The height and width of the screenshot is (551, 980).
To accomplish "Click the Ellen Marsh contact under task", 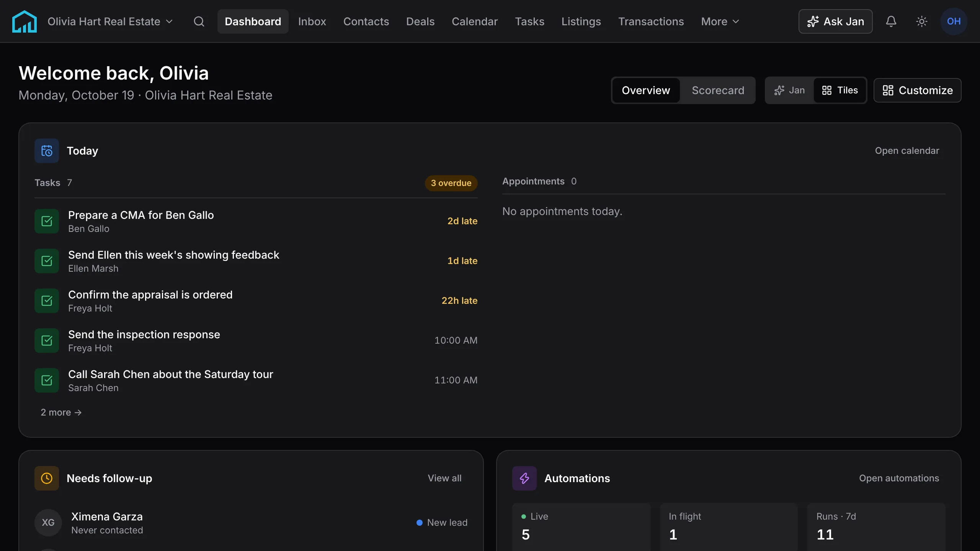I will [x=93, y=269].
